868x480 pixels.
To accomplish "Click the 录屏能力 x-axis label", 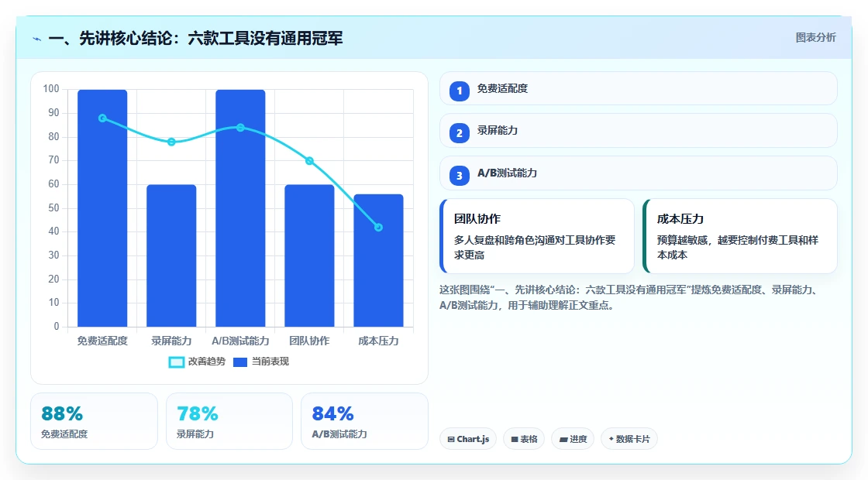I will pyautogui.click(x=171, y=341).
